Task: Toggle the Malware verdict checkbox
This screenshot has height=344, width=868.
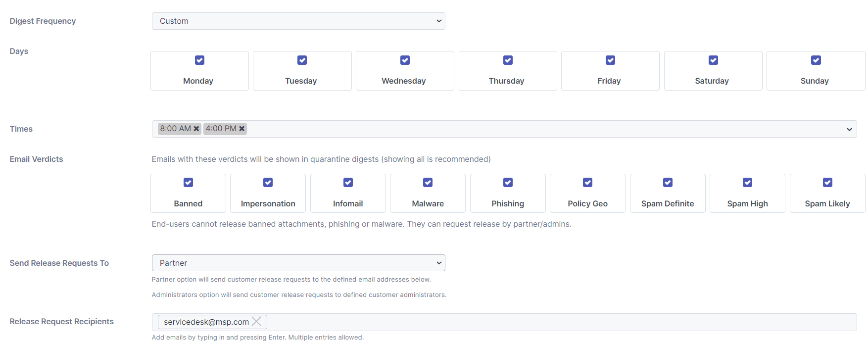Action: tap(428, 183)
